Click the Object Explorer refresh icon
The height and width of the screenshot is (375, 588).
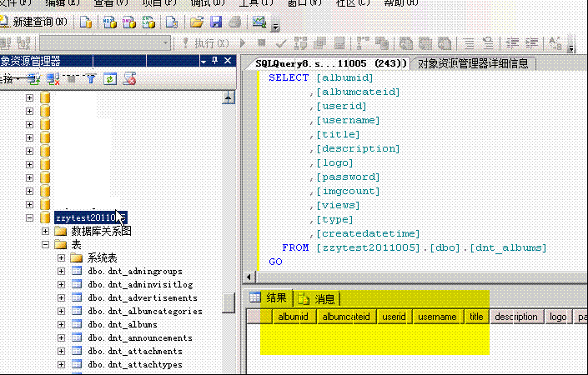point(110,79)
